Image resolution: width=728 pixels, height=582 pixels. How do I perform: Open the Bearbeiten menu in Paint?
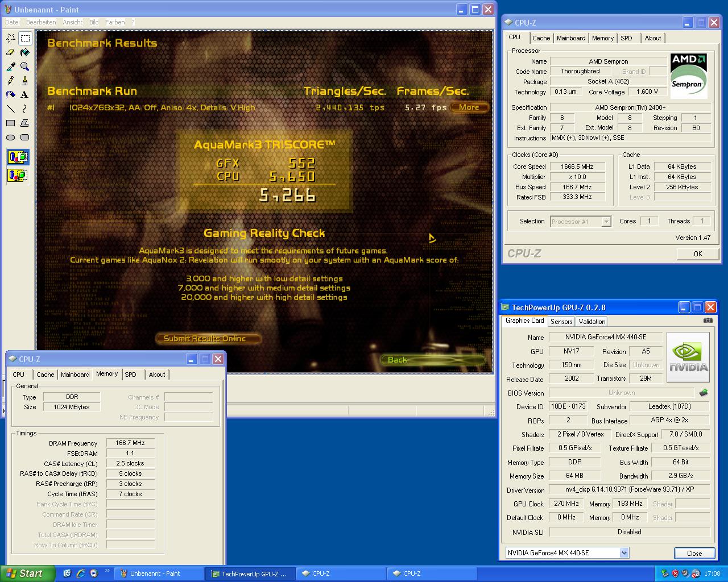click(x=41, y=22)
